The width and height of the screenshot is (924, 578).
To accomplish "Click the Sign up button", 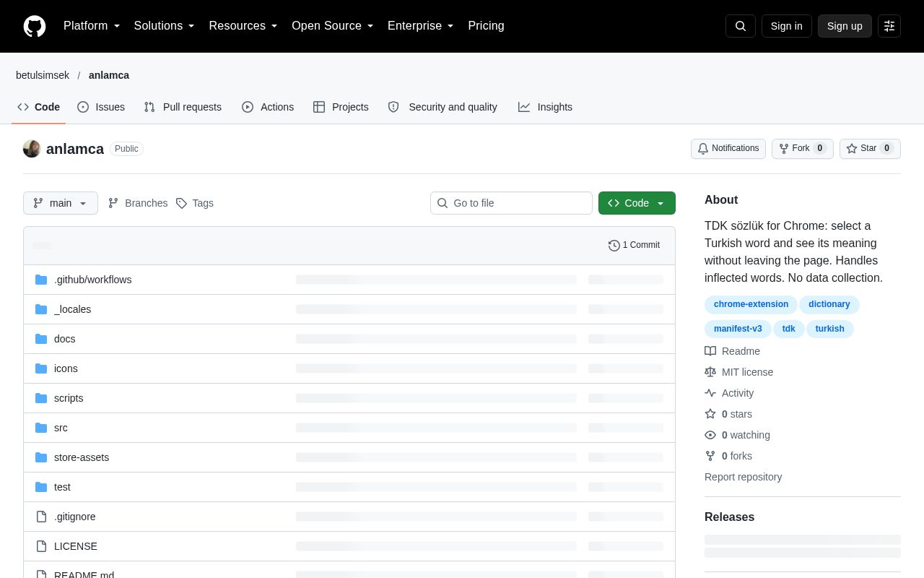I will coord(845,26).
